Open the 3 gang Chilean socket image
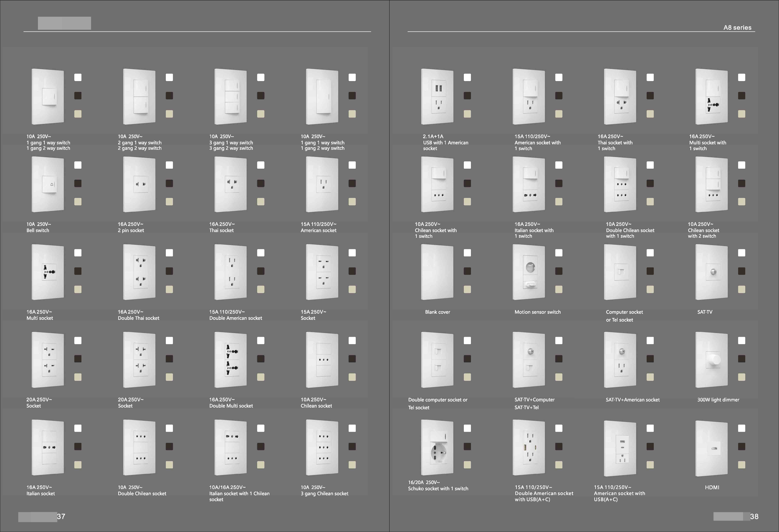 click(322, 448)
